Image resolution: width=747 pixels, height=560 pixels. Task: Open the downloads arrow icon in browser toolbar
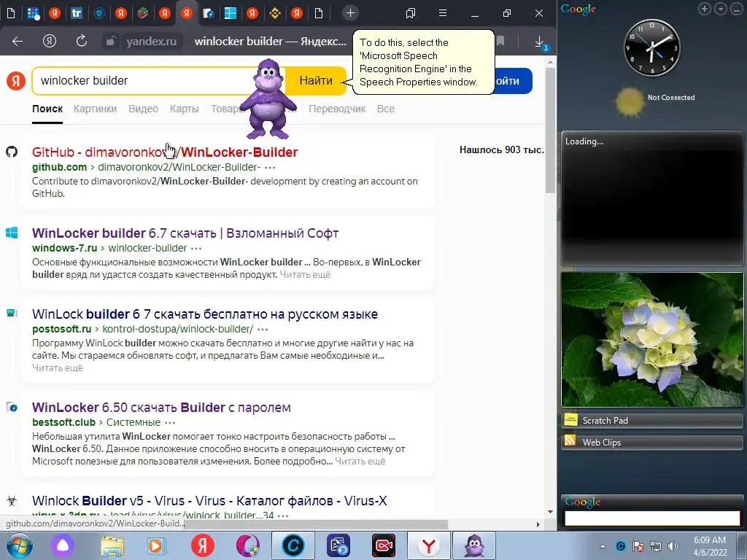pyautogui.click(x=541, y=43)
